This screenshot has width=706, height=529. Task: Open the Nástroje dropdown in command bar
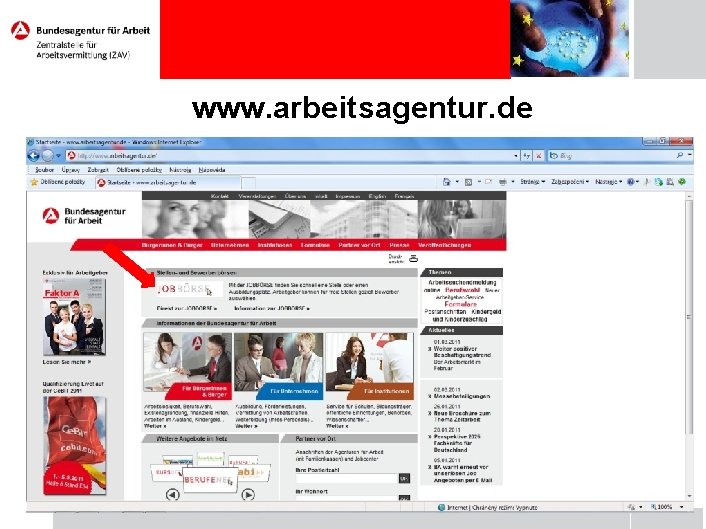click(608, 182)
